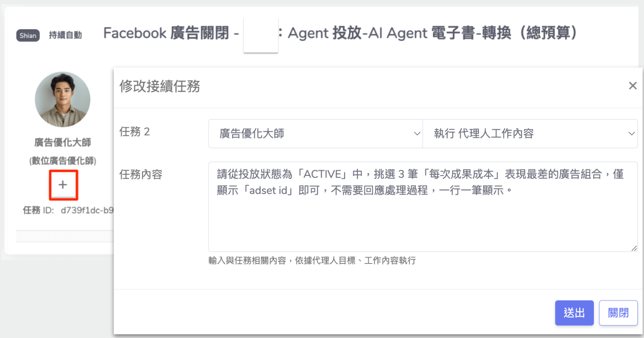Click the helper text below the textarea
Screen dimensions: 644x338
[312, 261]
